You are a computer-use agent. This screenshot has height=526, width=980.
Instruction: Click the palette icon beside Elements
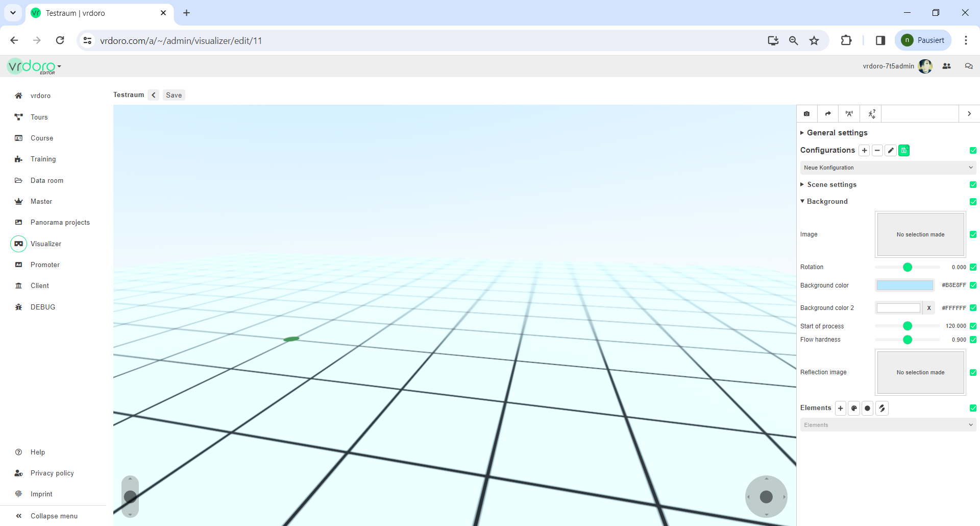pyautogui.click(x=854, y=409)
